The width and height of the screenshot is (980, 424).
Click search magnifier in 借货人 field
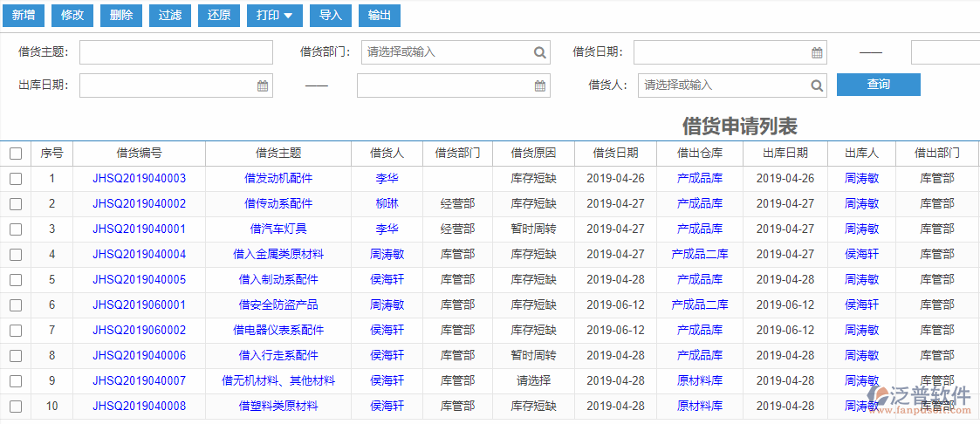click(816, 85)
